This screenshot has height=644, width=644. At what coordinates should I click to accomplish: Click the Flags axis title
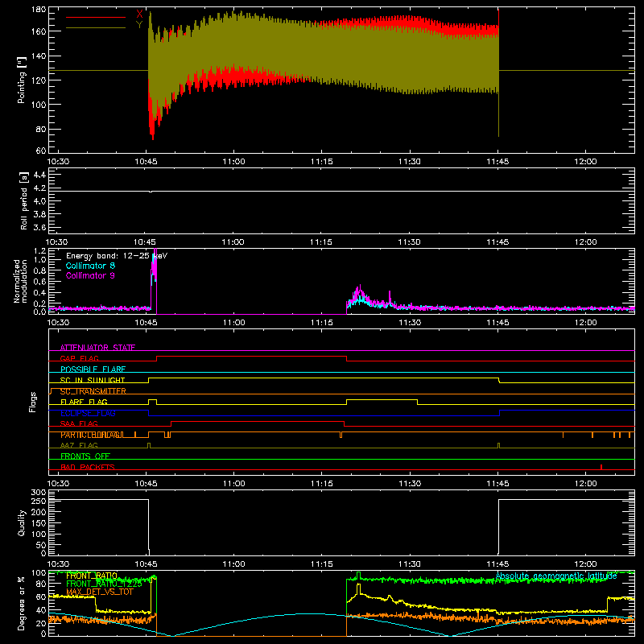point(32,402)
